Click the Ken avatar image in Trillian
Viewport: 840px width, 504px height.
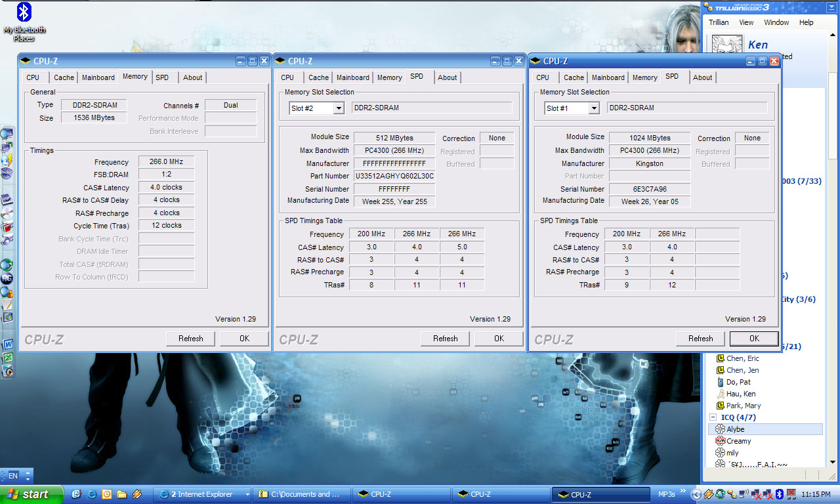click(727, 45)
